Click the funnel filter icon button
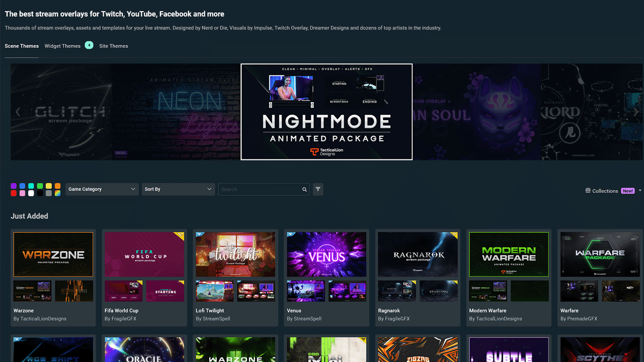This screenshot has height=362, width=644. [x=317, y=189]
